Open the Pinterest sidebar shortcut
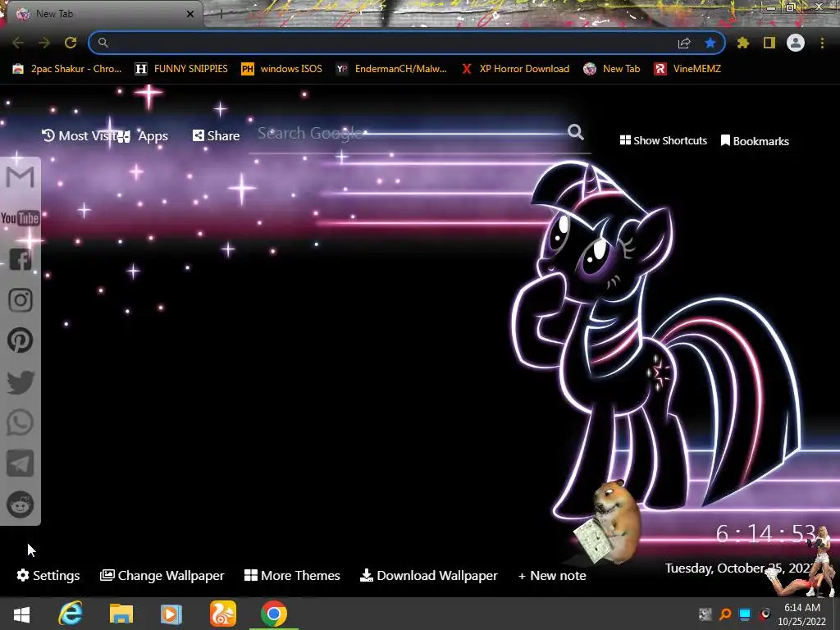 (21, 340)
